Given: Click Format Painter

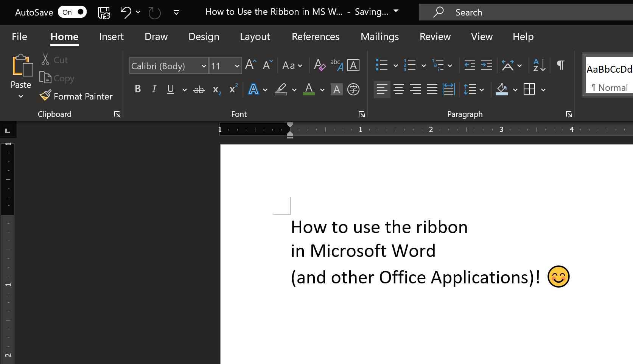Looking at the screenshot, I should pyautogui.click(x=76, y=96).
